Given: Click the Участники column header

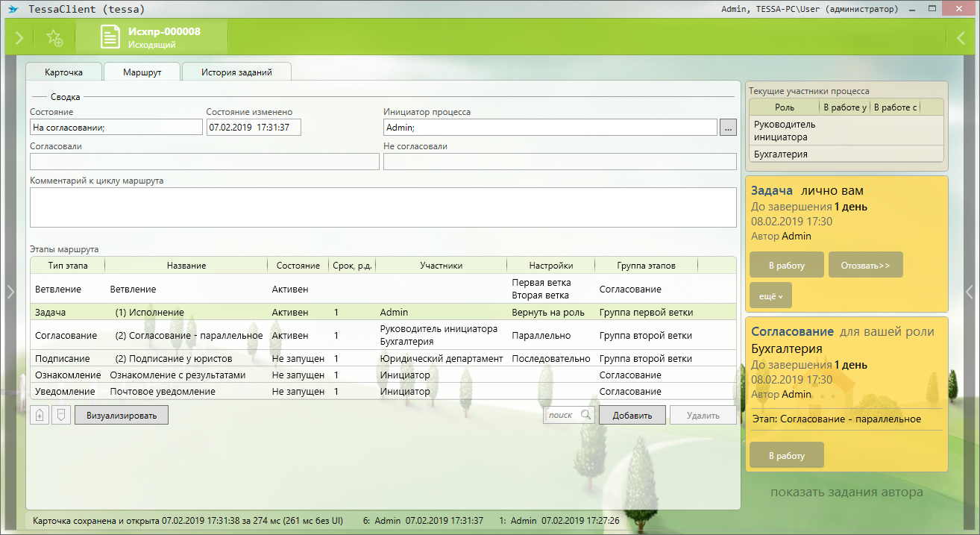Looking at the screenshot, I should point(441,265).
